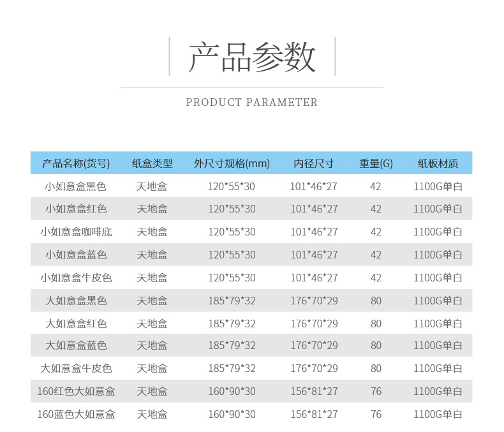Click 1100G单白 in 大如意盒牛皮色 row
The width and height of the screenshot is (504, 432).
pyautogui.click(x=438, y=368)
